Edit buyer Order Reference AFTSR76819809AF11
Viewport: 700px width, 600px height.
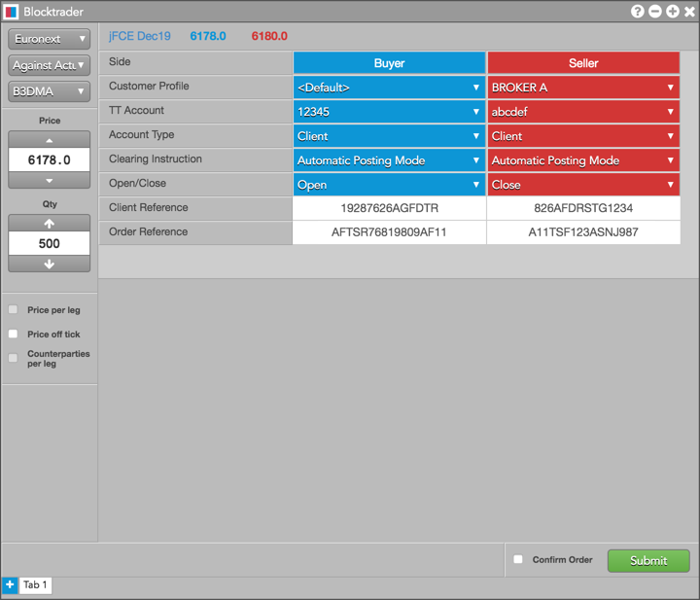click(389, 232)
